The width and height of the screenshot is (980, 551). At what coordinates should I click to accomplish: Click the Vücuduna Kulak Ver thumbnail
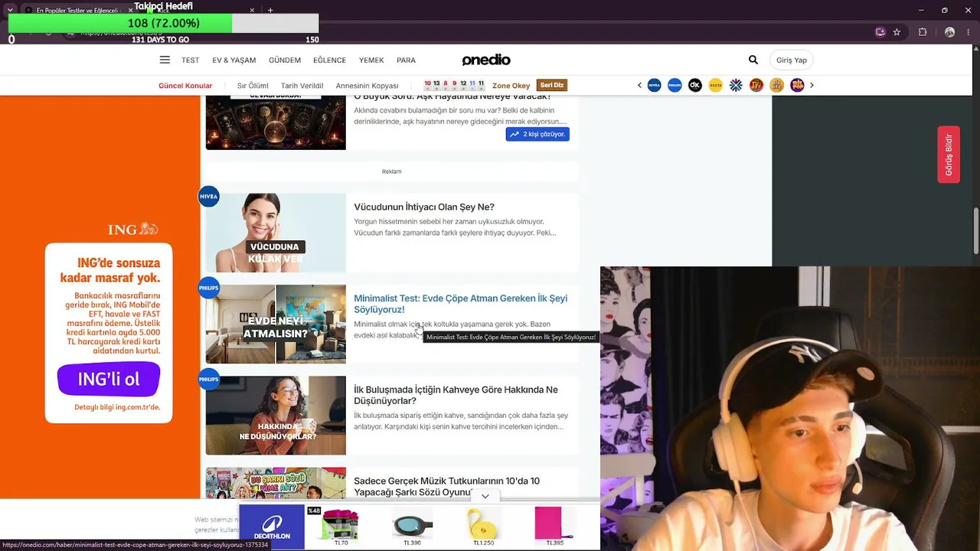click(x=276, y=233)
